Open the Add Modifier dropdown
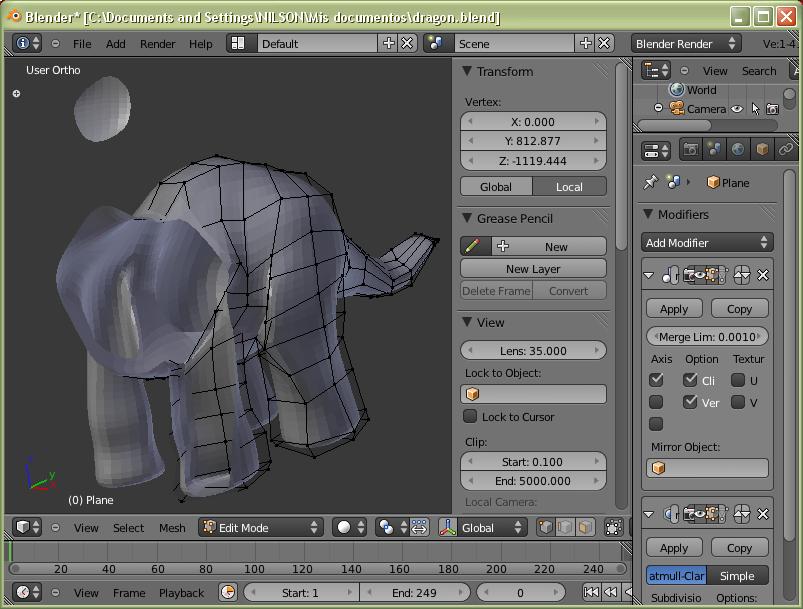 707,243
